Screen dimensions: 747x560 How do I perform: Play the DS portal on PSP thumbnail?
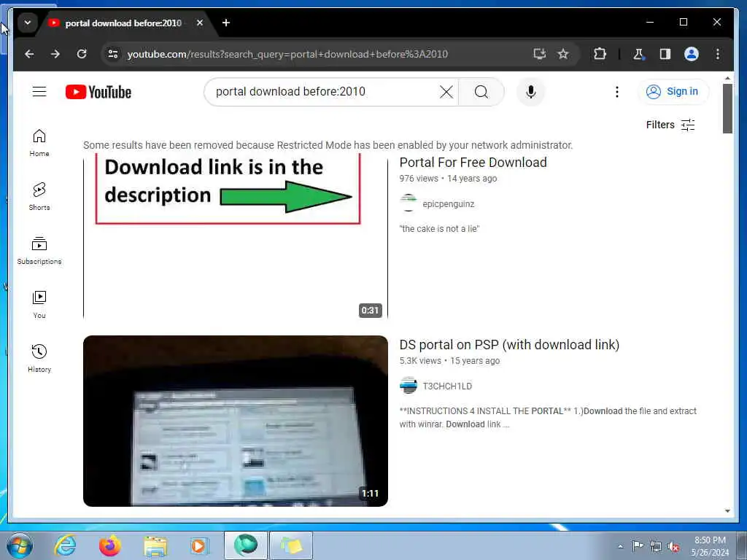[236, 421]
